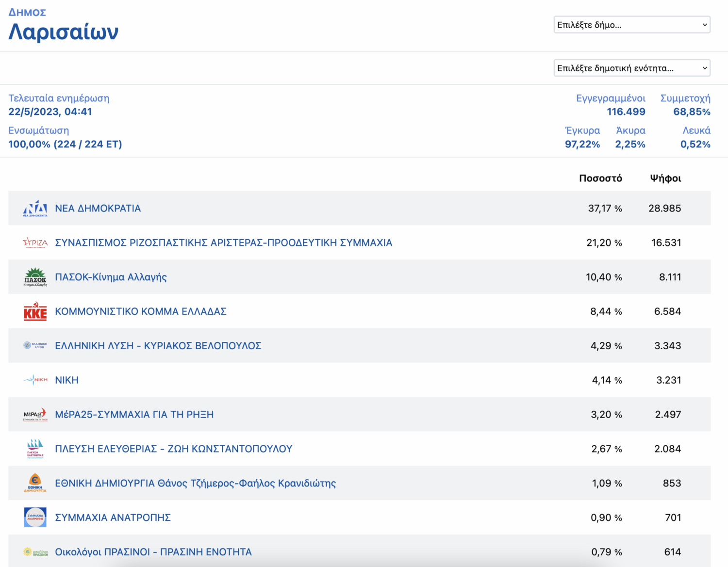The height and width of the screenshot is (567, 728).
Task: Click the 'Τελευταία ενημέρωση' label
Action: click(x=59, y=98)
